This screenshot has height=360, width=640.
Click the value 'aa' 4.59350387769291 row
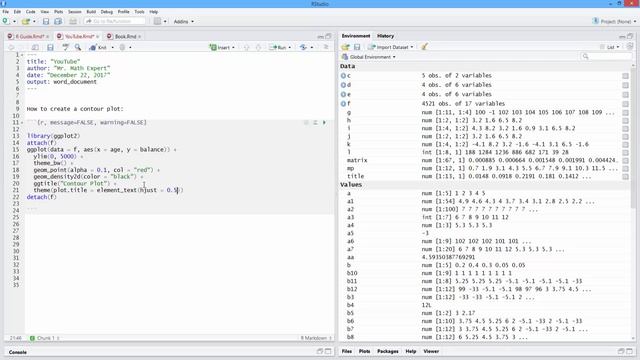(485, 257)
